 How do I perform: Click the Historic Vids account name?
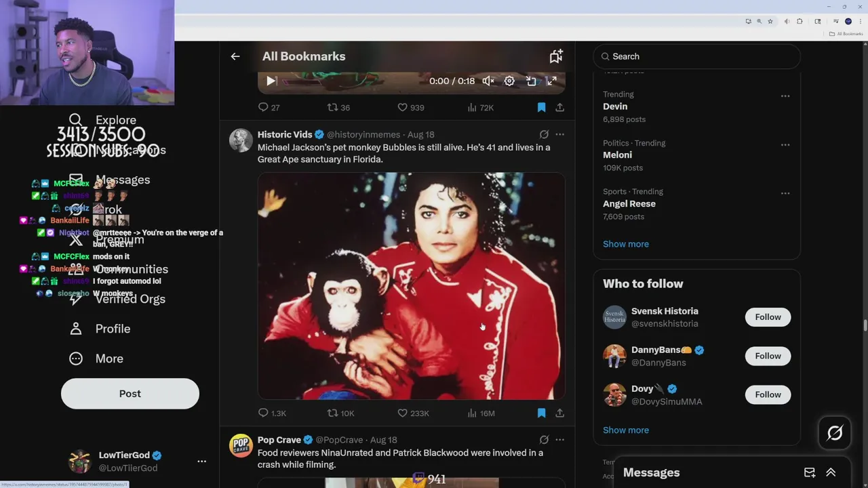(x=285, y=134)
